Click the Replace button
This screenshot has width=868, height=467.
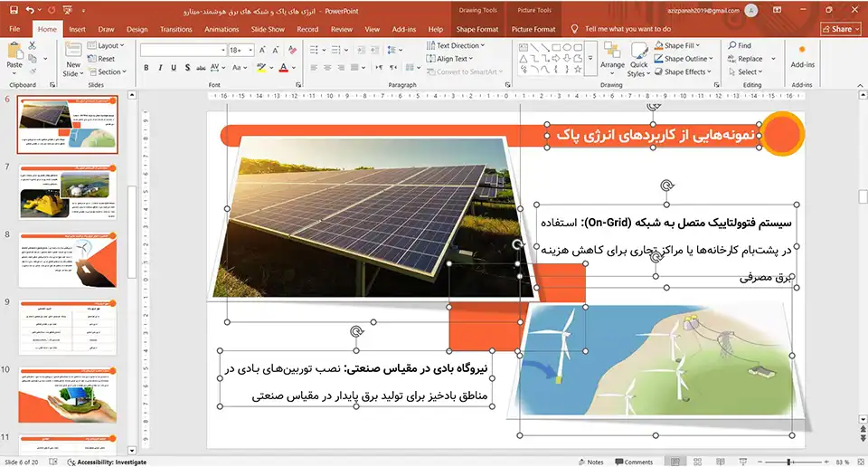[745, 59]
